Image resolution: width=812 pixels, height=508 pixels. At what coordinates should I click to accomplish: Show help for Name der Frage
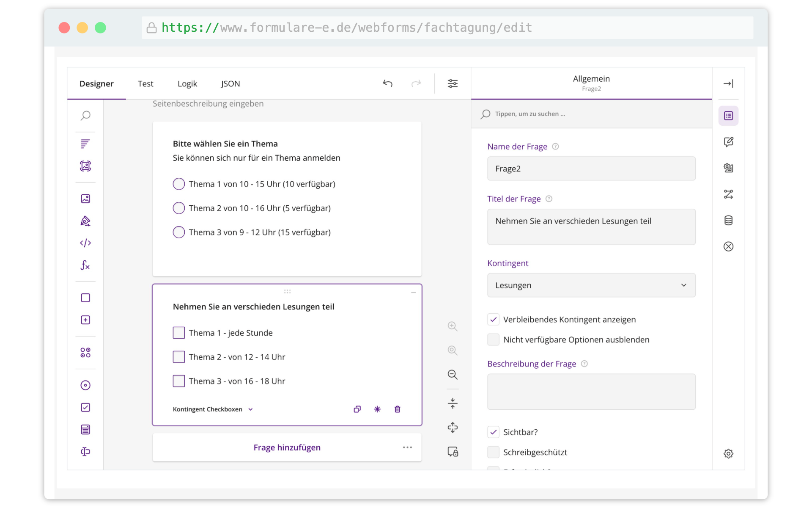555,146
